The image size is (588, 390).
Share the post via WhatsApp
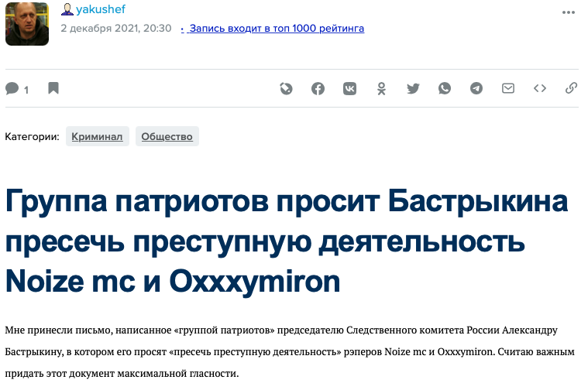(445, 88)
